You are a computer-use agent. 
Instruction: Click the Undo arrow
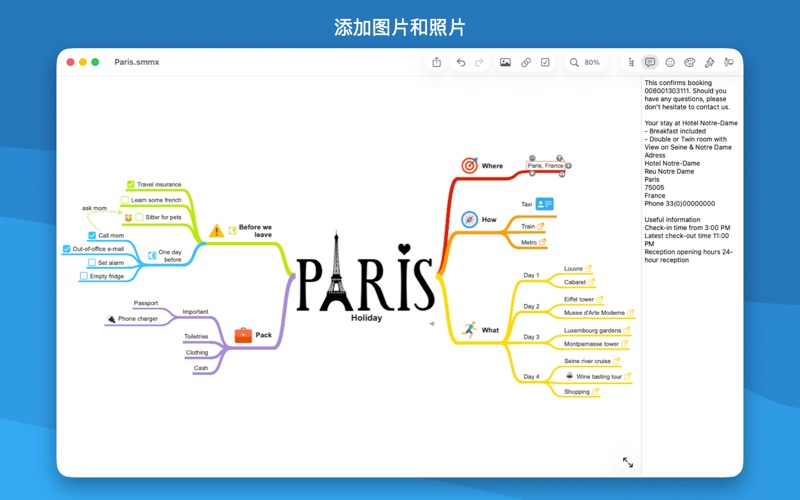(x=461, y=62)
